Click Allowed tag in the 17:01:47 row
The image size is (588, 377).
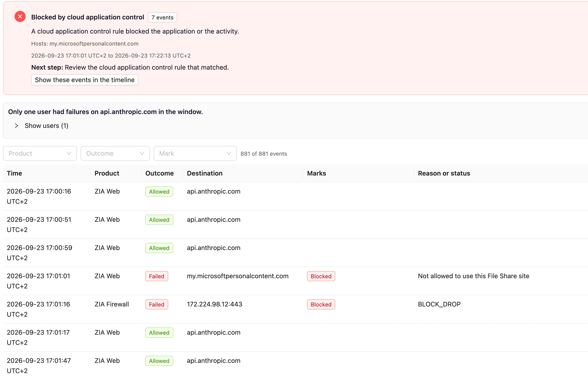[x=159, y=361]
